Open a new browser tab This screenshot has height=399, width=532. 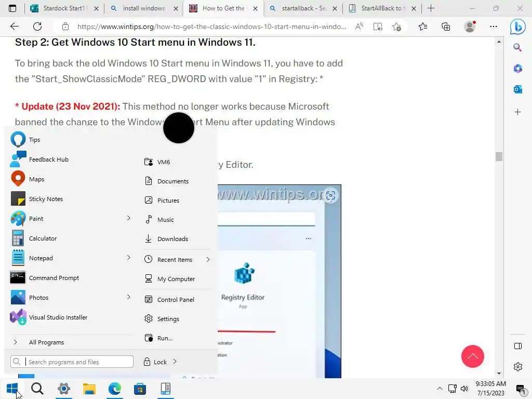tap(431, 8)
